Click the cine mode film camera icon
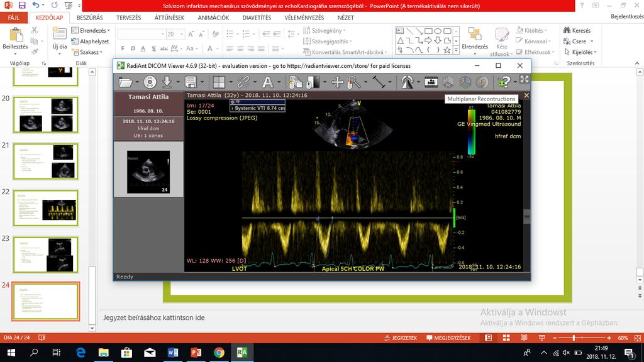Image resolution: width=644 pixels, height=362 pixels. 431,82
